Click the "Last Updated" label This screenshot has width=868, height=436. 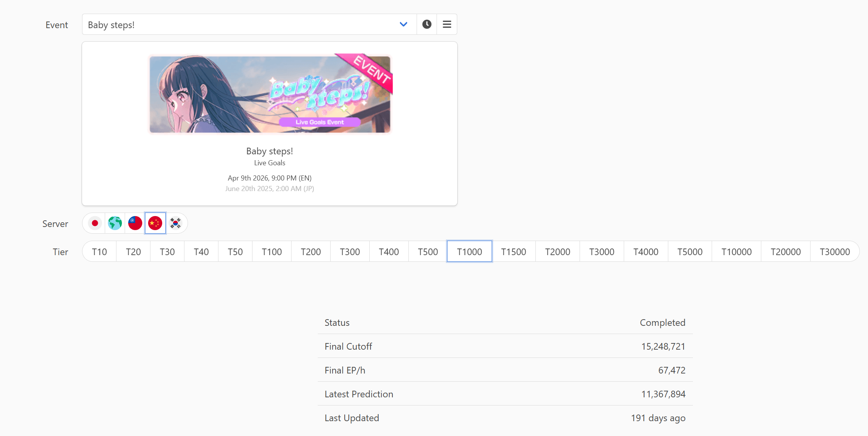click(352, 418)
